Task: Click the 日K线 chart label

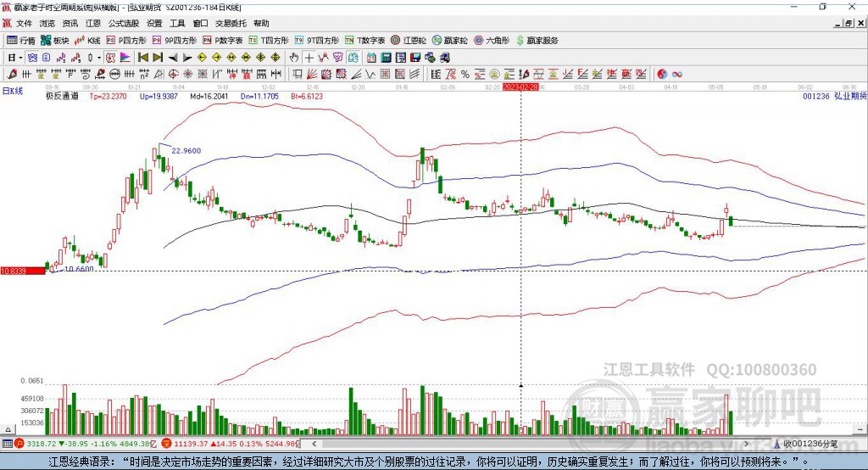Action: tap(13, 91)
